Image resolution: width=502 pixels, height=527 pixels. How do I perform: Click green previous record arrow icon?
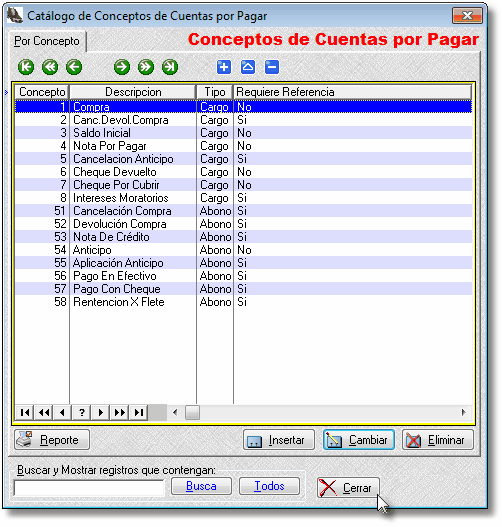click(x=74, y=67)
